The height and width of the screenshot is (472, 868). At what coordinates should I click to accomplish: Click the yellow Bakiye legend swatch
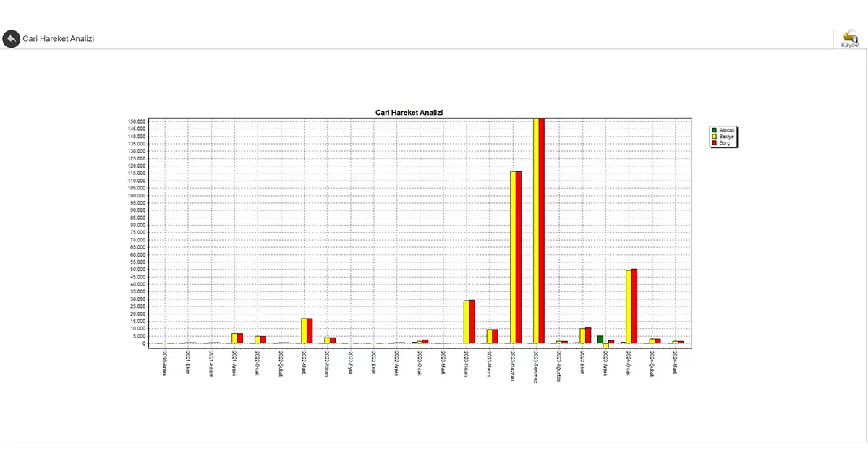(714, 137)
